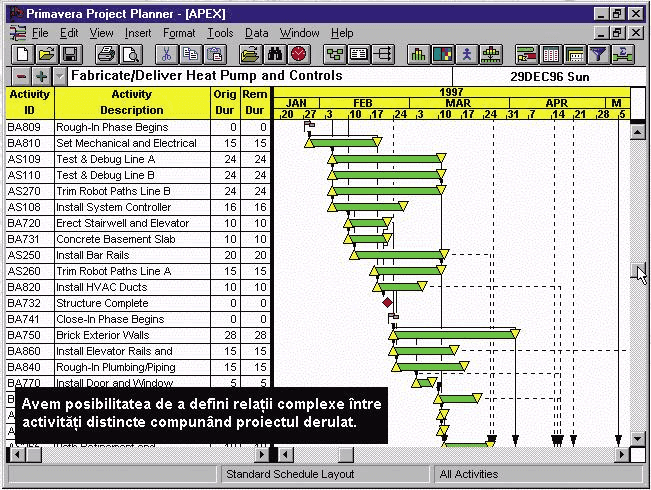Click the plus button on the edit bar
The image size is (651, 490).
point(41,76)
